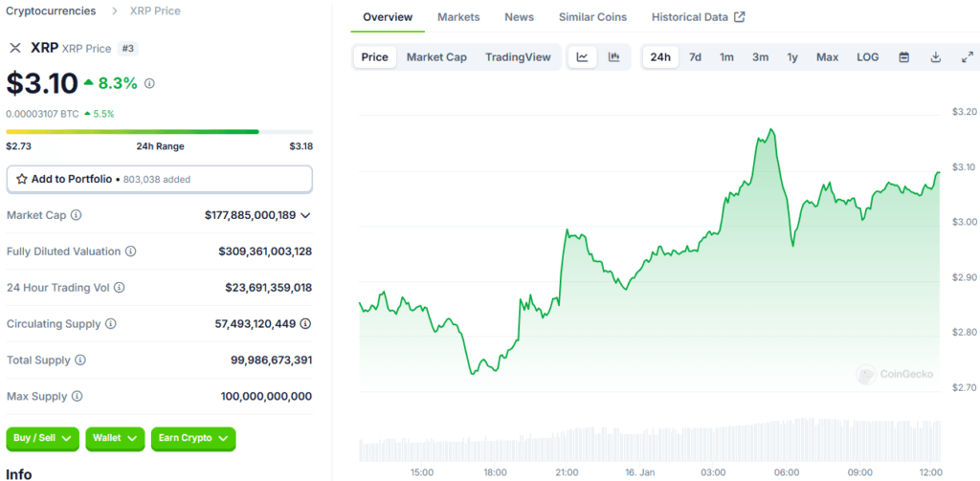The image size is (980, 481).
Task: Open the Wallet dropdown
Action: (x=115, y=439)
